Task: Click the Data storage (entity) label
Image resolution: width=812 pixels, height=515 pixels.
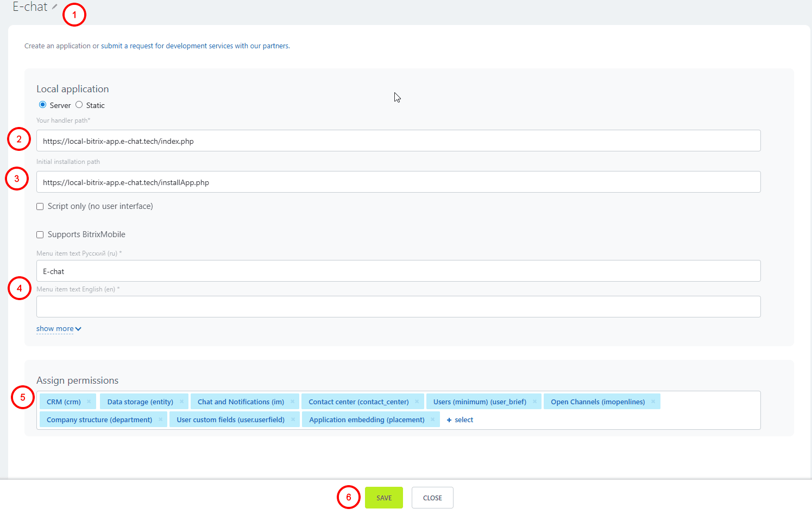Action: coord(140,402)
